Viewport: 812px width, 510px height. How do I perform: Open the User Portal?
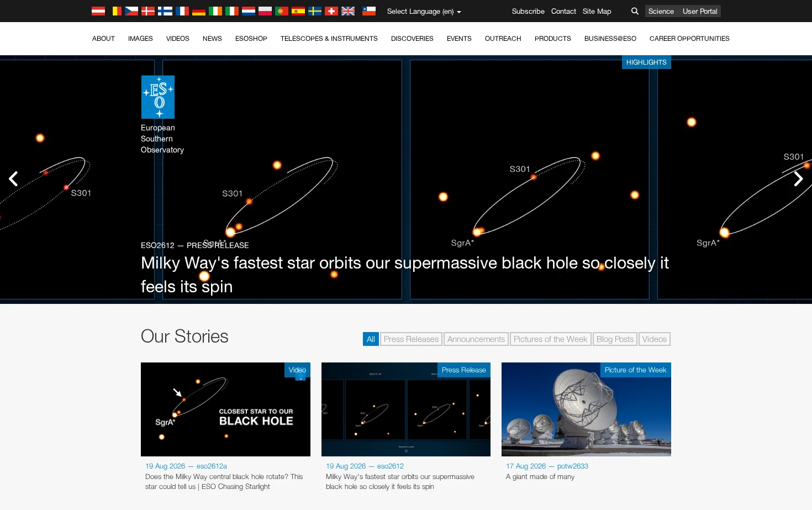700,11
